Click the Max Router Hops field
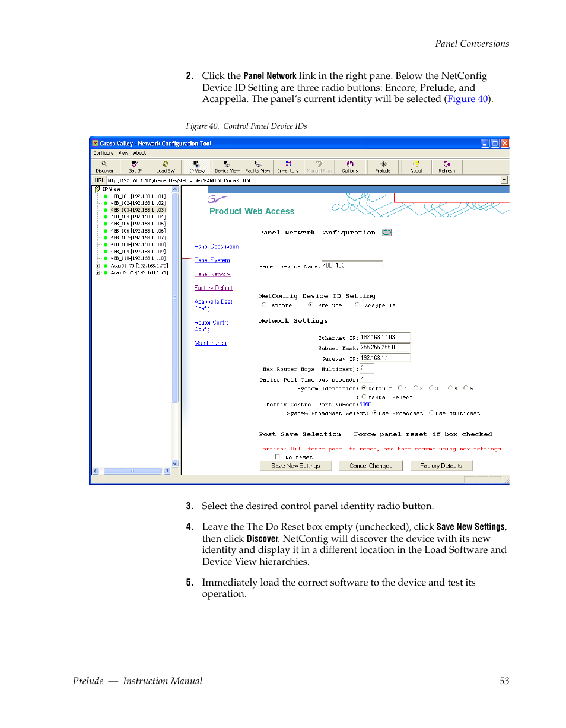 (367, 368)
